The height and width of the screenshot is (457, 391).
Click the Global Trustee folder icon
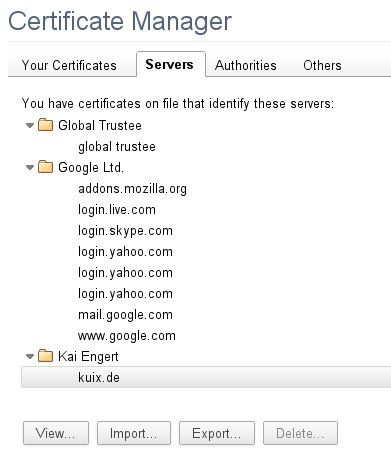45,125
